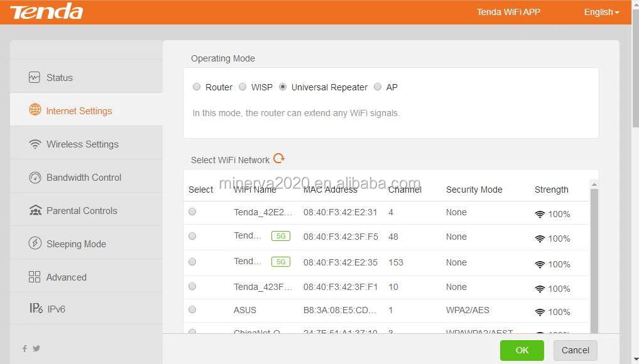Click the Sleeping Mode lightning icon
The height and width of the screenshot is (364, 639).
35,244
